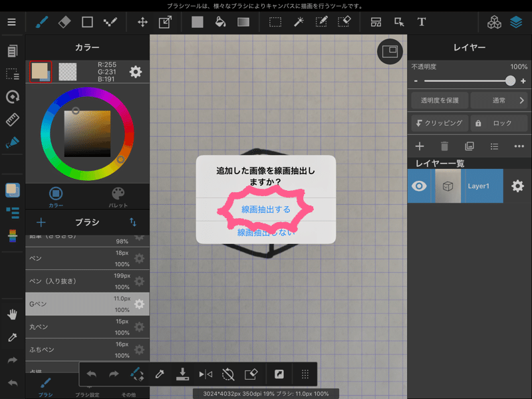Choose 線画抽出しない in dialog
This screenshot has height=399, width=532.
pyautogui.click(x=265, y=232)
